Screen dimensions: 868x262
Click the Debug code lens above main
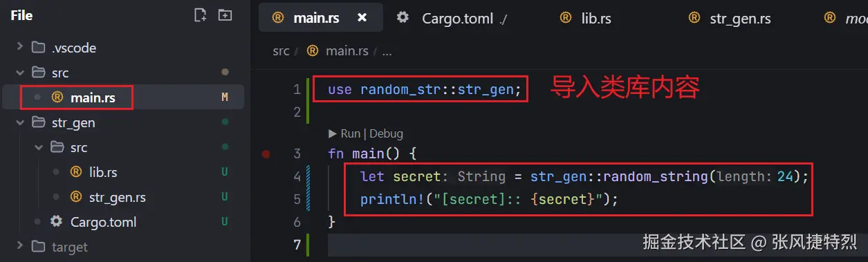pos(387,133)
